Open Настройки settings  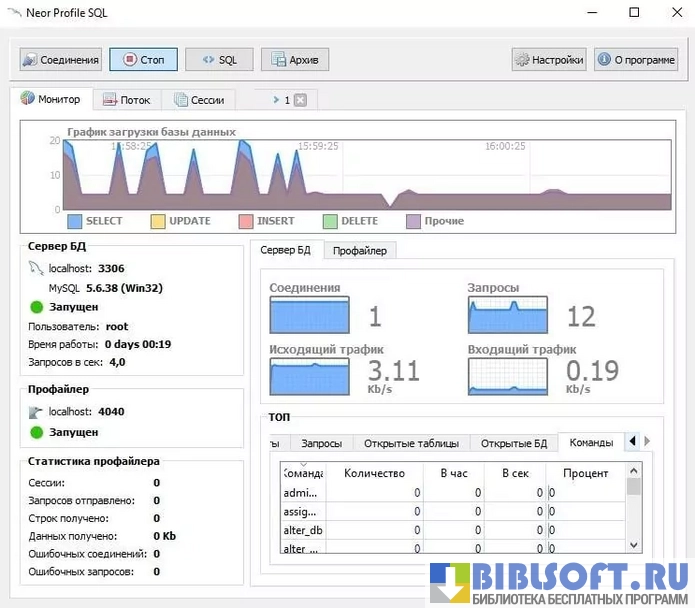point(548,60)
